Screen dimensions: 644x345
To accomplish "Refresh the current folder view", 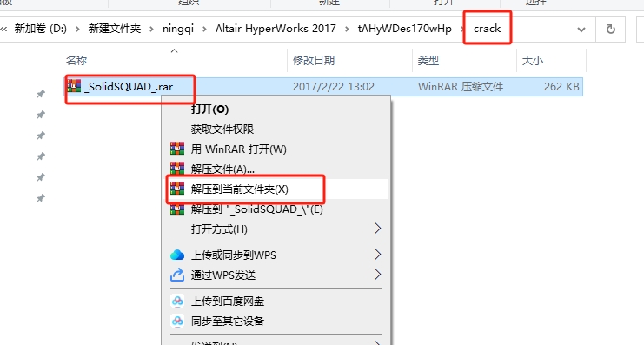I will (611, 30).
